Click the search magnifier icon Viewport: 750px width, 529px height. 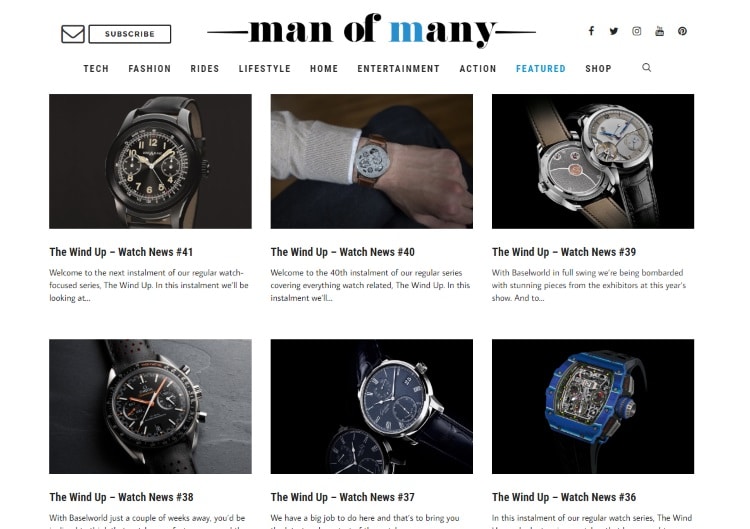click(x=647, y=67)
